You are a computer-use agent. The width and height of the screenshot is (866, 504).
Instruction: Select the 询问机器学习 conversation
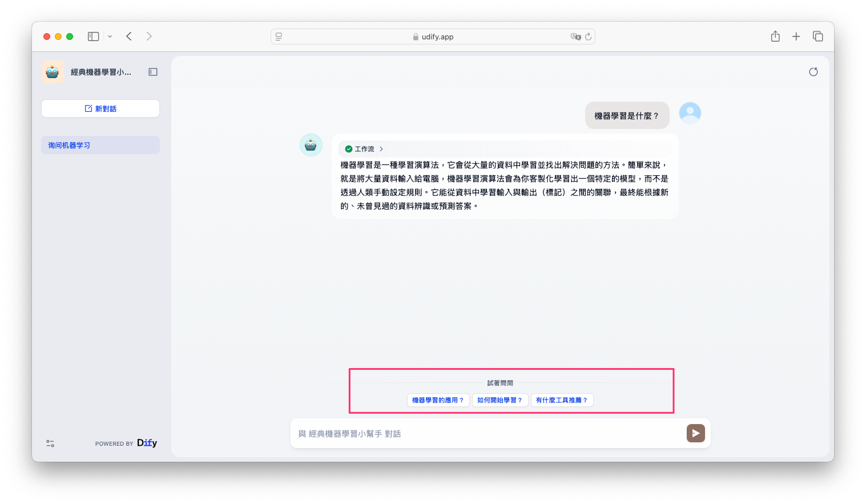tap(100, 145)
